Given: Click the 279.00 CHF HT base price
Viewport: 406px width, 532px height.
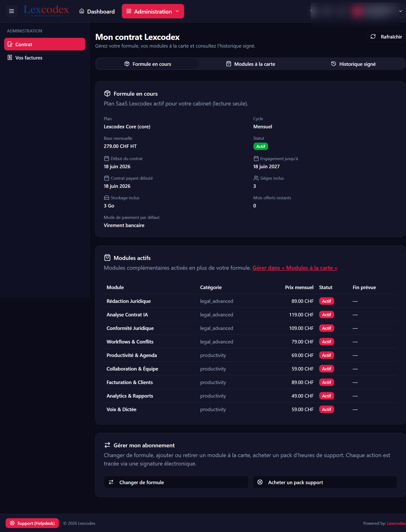Looking at the screenshot, I should click(x=120, y=146).
